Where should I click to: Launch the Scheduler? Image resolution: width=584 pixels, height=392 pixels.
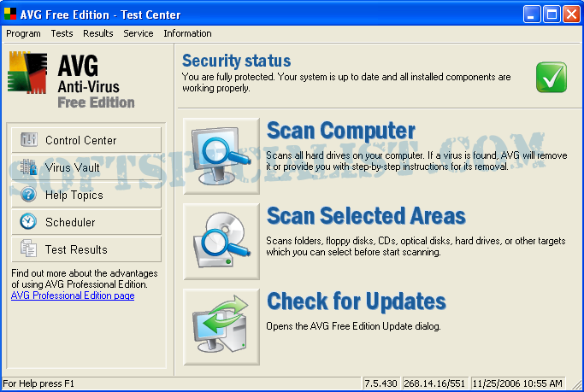pos(86,222)
